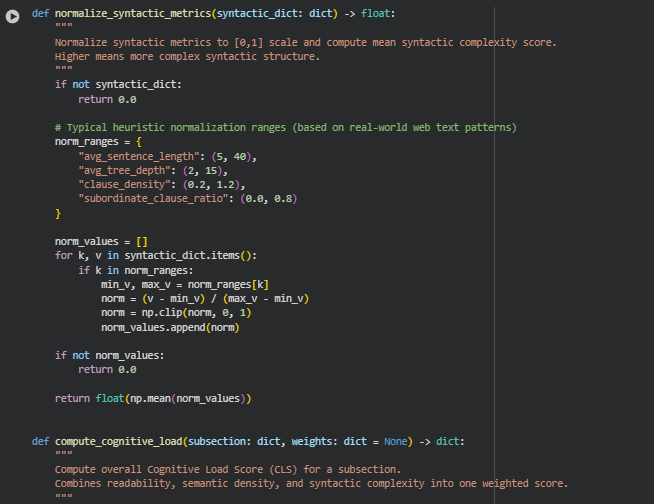This screenshot has width=654, height=504.
Task: Click the norm_values.append(norm) line
Action: click(170, 327)
